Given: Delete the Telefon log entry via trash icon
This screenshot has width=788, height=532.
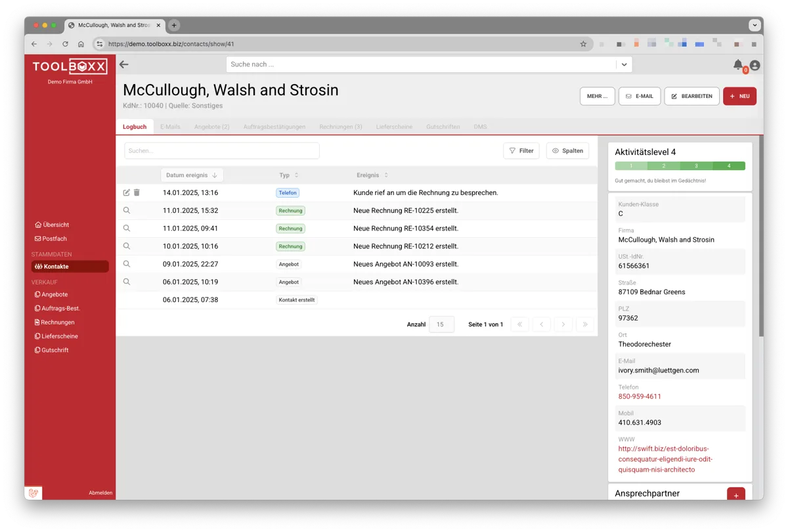Looking at the screenshot, I should pos(137,192).
